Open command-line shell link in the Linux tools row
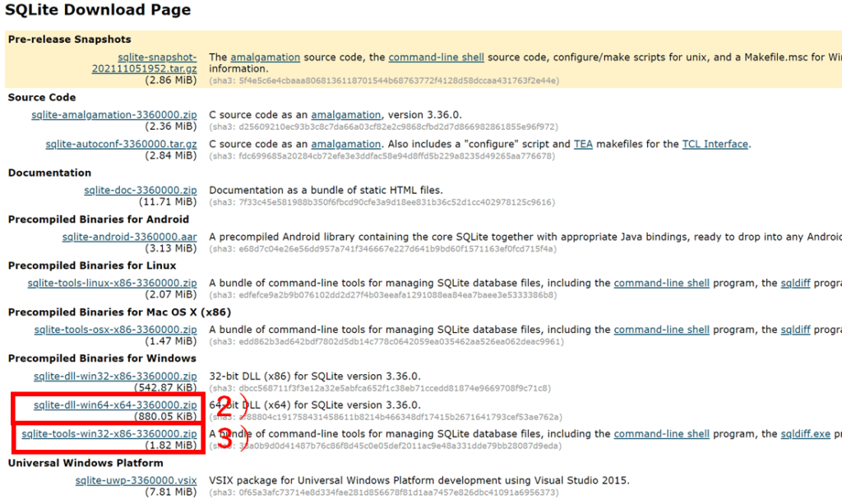Viewport: 842px width, 504px height. [x=662, y=283]
